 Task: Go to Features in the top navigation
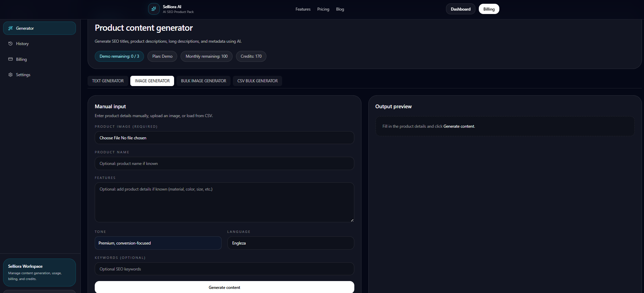(303, 9)
